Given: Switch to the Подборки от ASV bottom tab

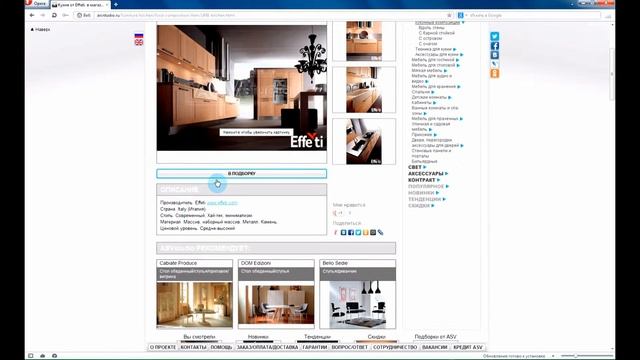Looking at the screenshot, I should click(435, 337).
